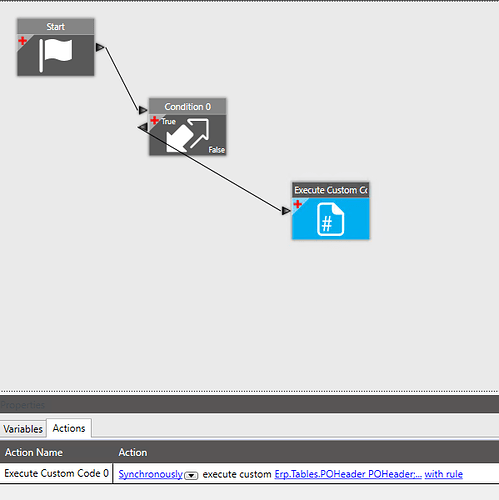Switch to the Actions tab

click(x=69, y=428)
